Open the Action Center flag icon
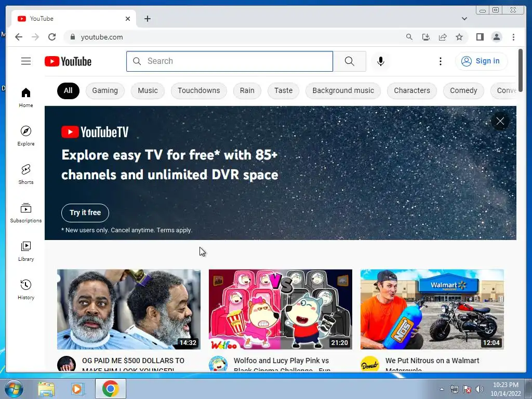 467,389
